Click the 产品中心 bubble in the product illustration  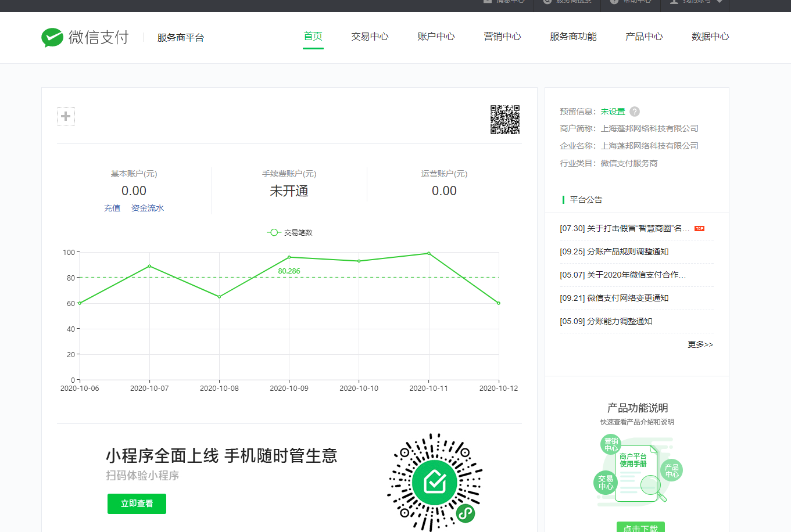pyautogui.click(x=672, y=470)
